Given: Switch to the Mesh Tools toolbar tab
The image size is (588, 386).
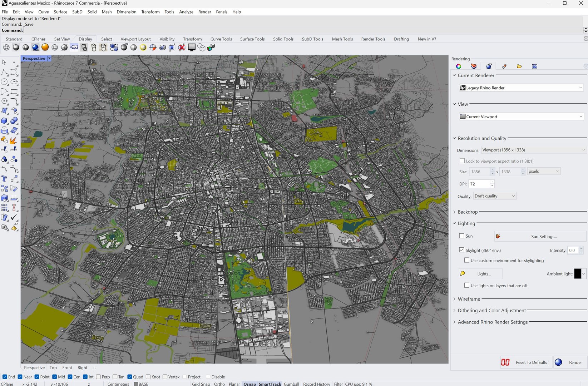Looking at the screenshot, I should (x=342, y=39).
